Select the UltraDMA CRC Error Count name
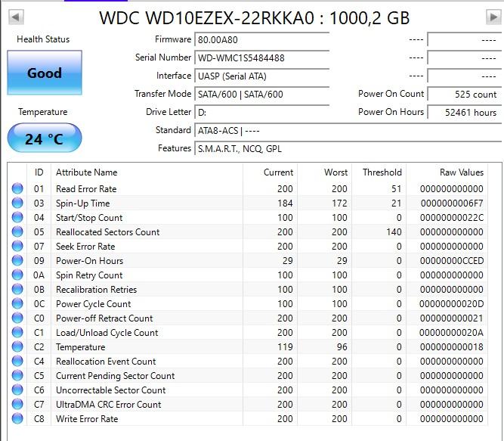 pos(108,405)
